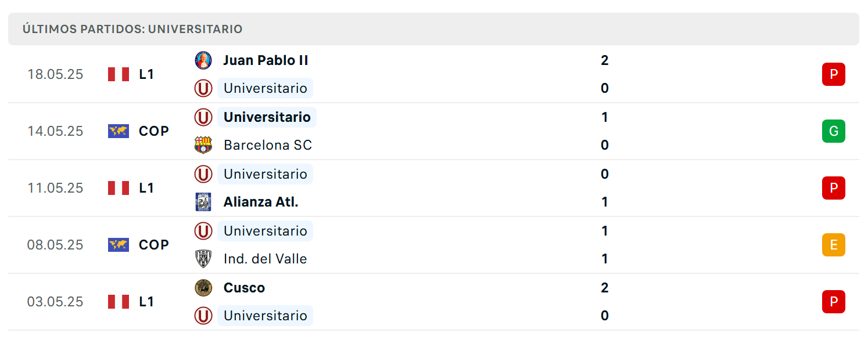
Task: Click the Ind. del Valle crest
Action: [203, 259]
